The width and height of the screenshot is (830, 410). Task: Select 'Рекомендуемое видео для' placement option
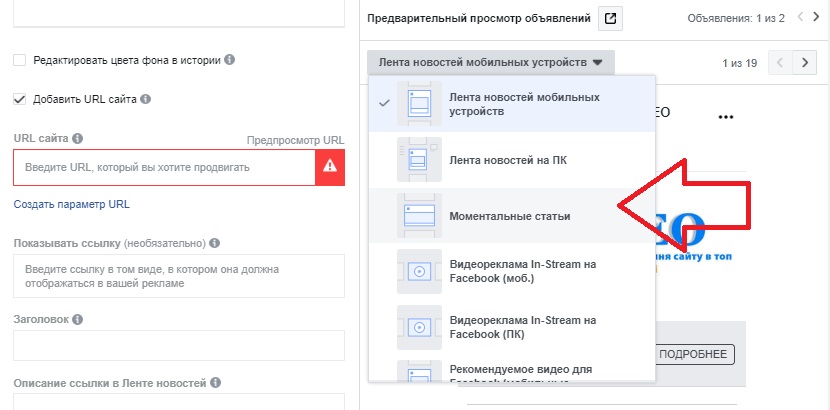pos(512,369)
